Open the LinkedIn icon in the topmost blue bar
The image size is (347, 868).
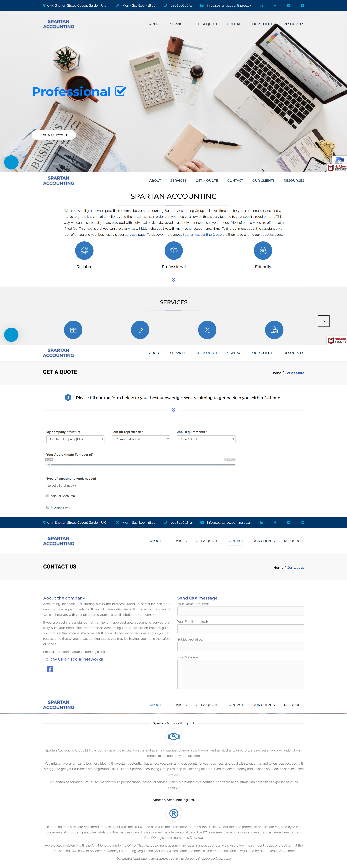(x=261, y=5)
